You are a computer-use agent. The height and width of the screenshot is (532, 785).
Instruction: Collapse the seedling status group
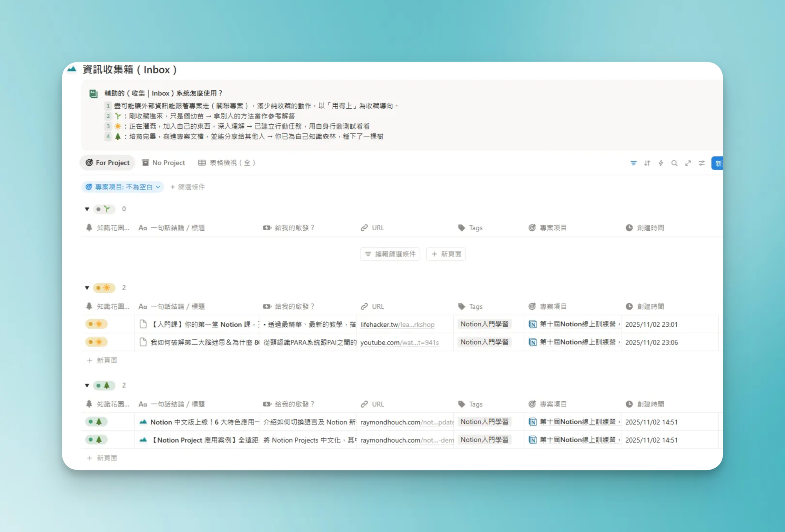(x=87, y=209)
